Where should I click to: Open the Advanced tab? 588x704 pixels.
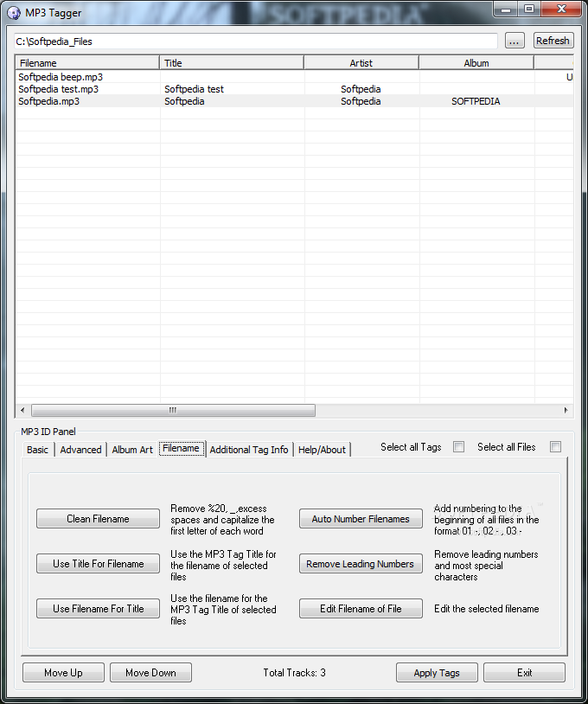(x=80, y=450)
